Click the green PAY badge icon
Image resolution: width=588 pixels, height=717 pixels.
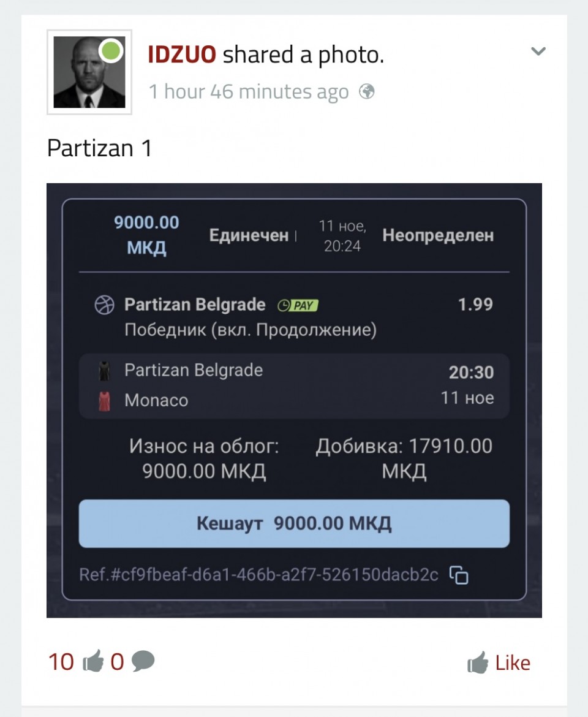pos(298,305)
